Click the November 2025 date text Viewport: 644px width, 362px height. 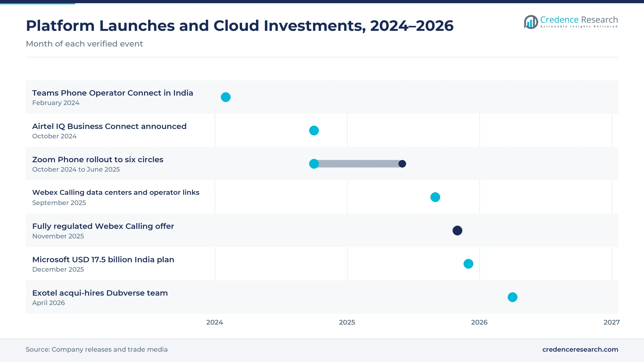pos(58,236)
